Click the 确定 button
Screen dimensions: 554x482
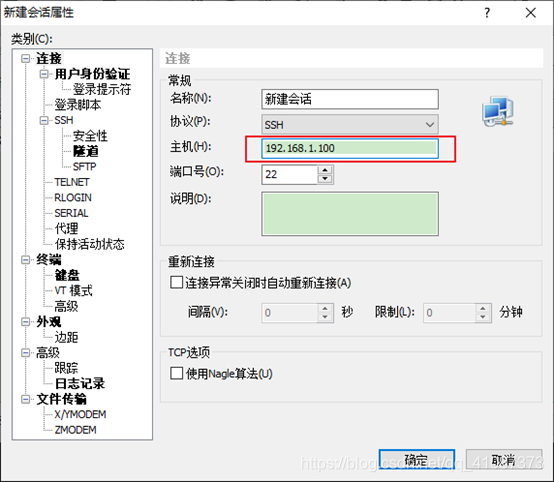(x=416, y=460)
